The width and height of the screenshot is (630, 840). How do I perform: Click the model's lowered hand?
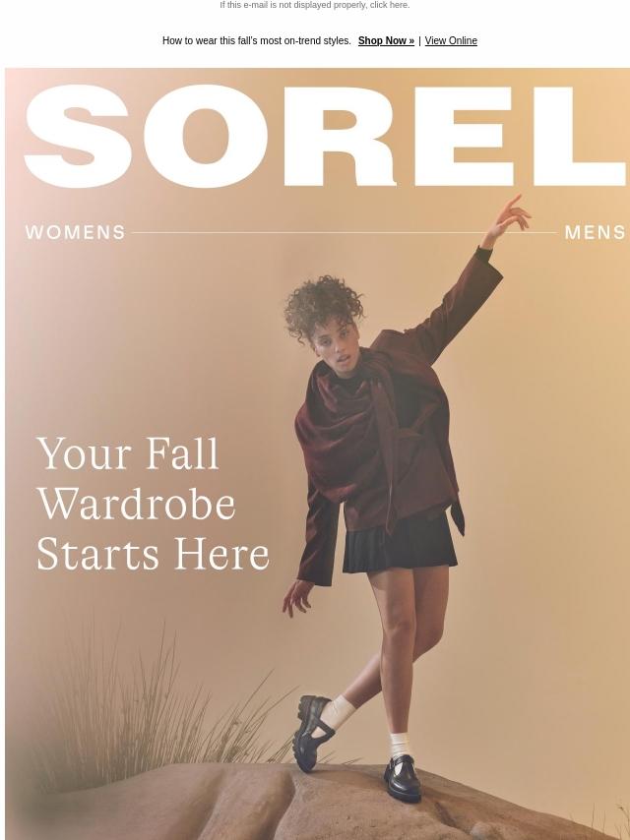click(x=296, y=597)
